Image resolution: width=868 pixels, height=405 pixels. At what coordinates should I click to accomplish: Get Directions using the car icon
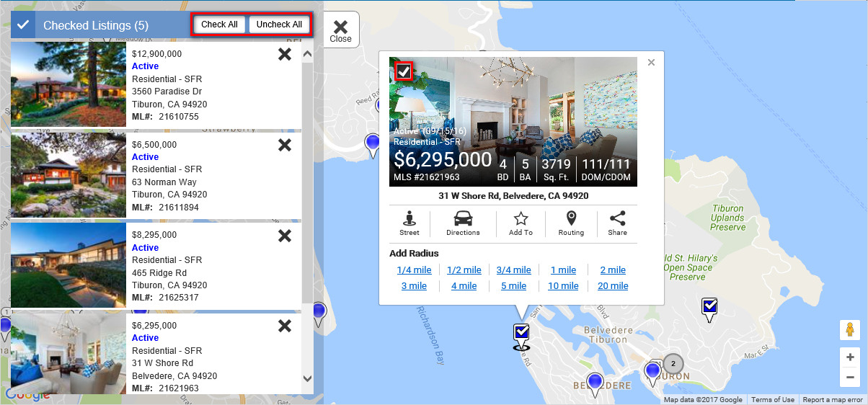tap(463, 223)
